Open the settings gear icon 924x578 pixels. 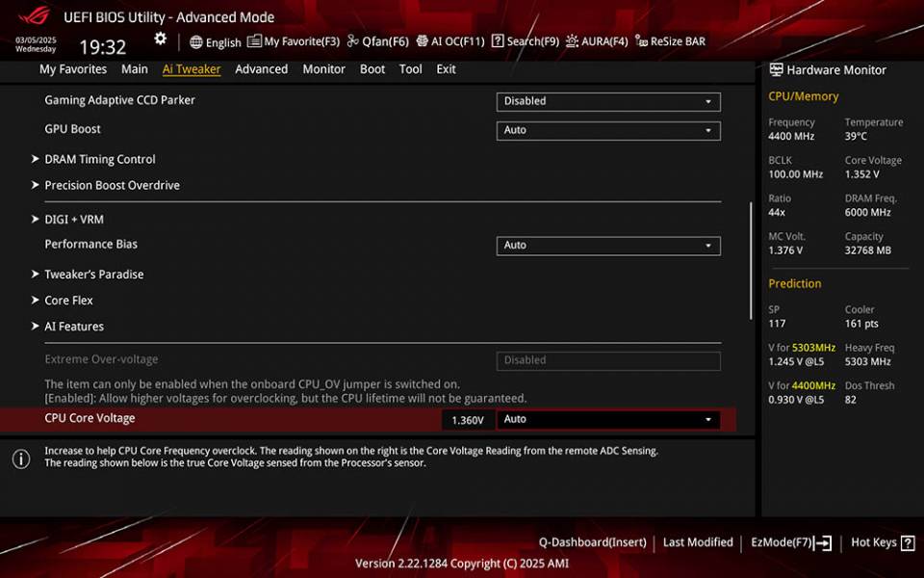tap(161, 39)
